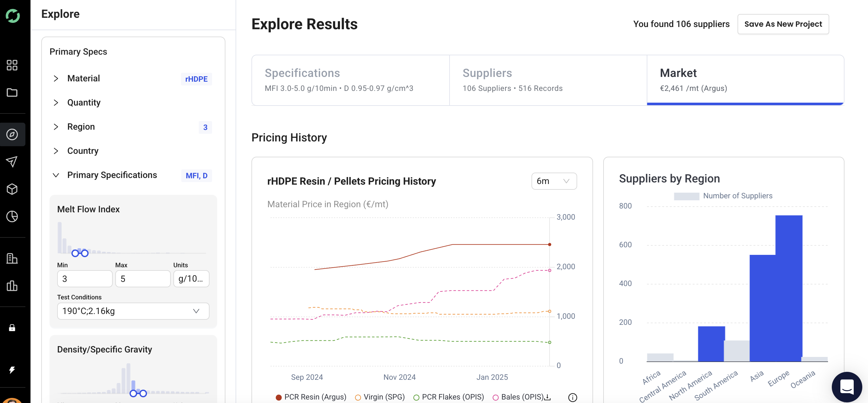
Task: Toggle Bales (OPIS) legend series
Action: (x=518, y=397)
